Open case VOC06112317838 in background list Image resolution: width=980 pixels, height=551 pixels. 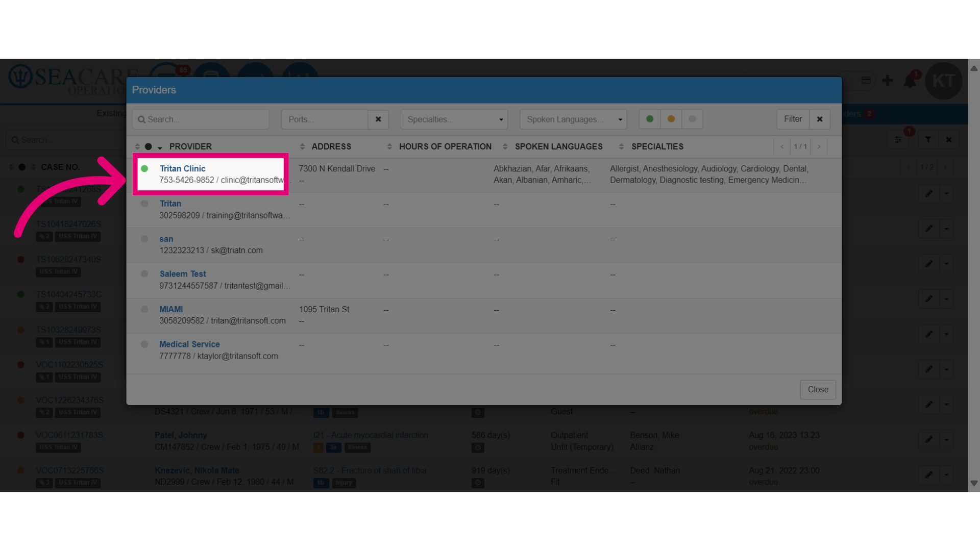[69, 435]
